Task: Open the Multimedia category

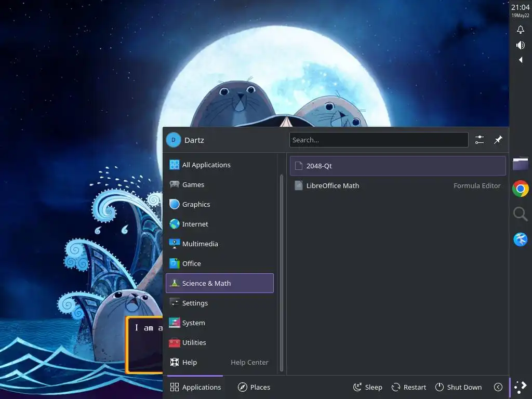Action: pyautogui.click(x=220, y=244)
